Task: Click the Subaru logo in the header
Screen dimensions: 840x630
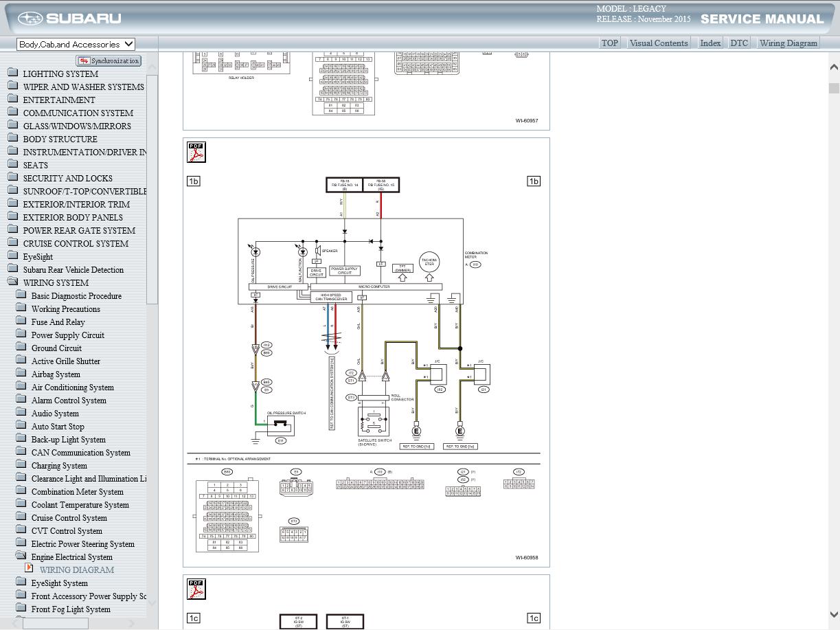Action: coord(69,19)
